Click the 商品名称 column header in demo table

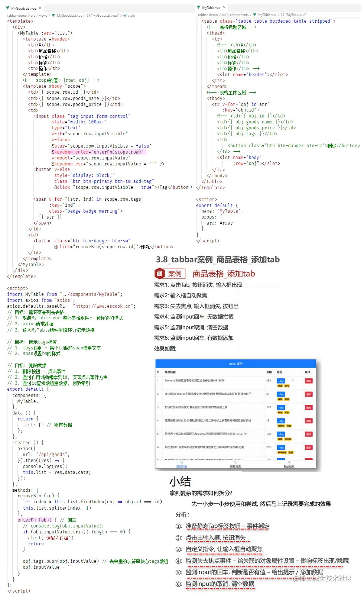pos(170,372)
